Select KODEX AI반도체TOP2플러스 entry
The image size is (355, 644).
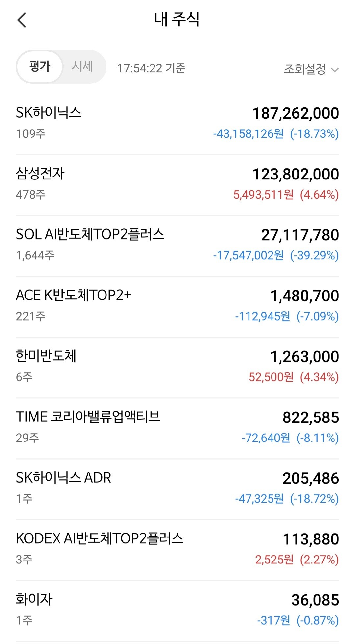point(177,550)
